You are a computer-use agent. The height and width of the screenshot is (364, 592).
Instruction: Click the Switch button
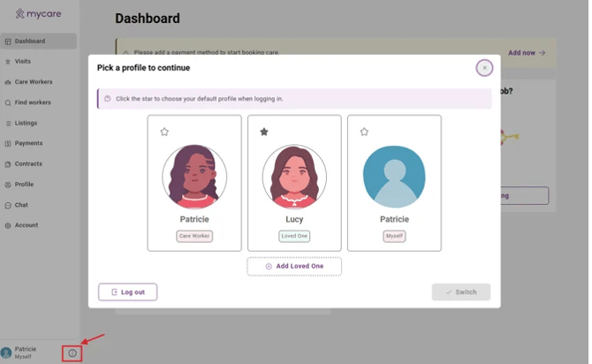[460, 292]
